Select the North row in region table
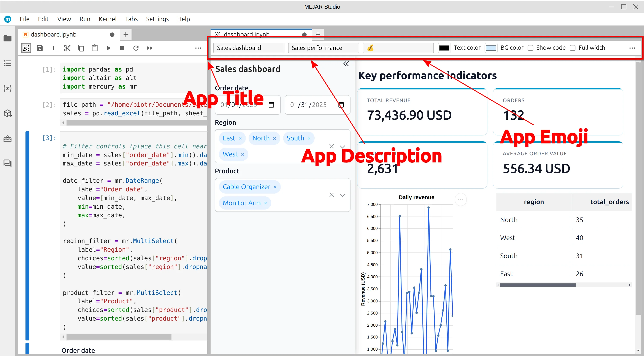The height and width of the screenshot is (356, 644). [564, 220]
